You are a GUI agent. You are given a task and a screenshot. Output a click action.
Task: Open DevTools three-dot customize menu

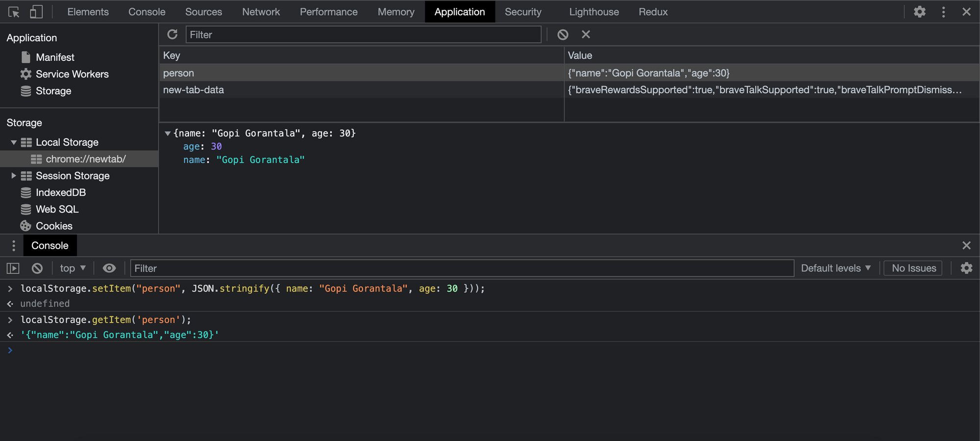click(943, 12)
